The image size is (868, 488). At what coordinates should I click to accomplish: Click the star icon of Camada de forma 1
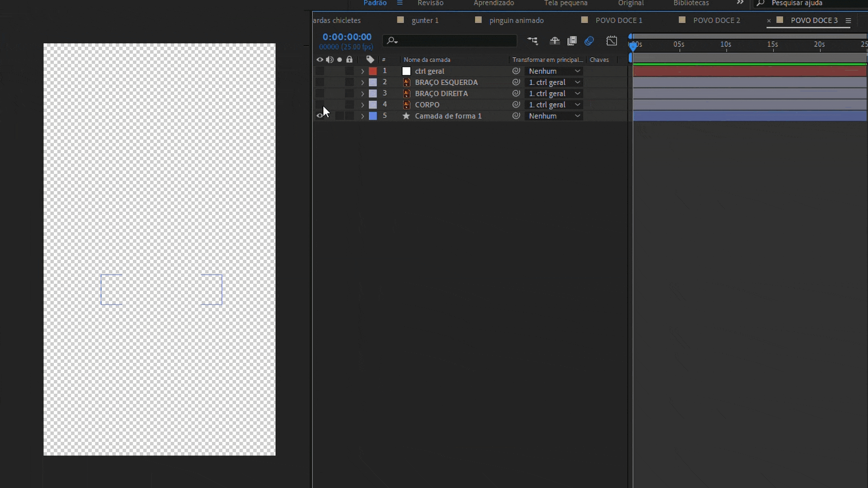tap(406, 116)
